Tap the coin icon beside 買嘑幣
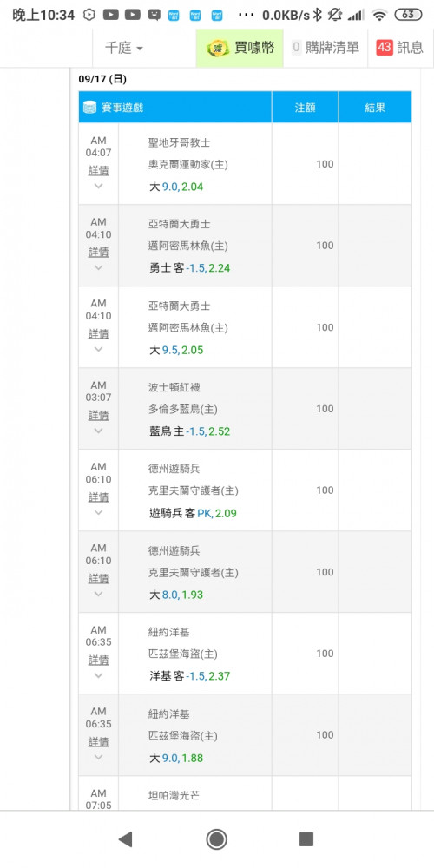This screenshot has width=434, height=868. (x=218, y=48)
